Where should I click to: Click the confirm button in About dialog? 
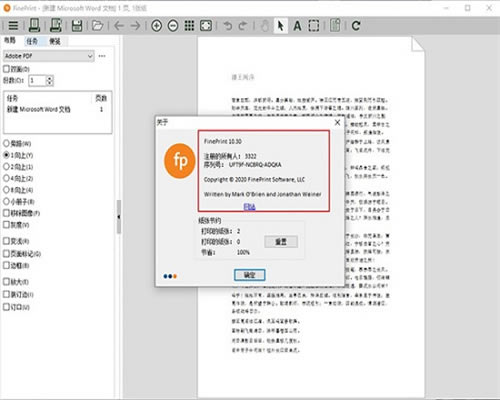tap(250, 275)
